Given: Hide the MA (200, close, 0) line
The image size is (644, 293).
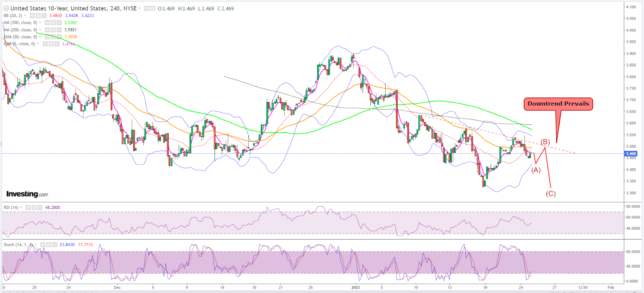Looking at the screenshot, I should click(47, 30).
